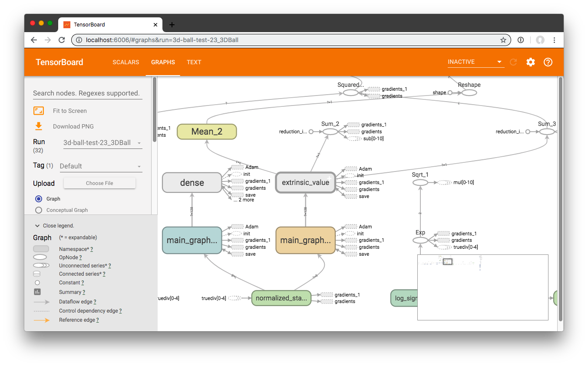Open Control dependency edge help link
This screenshot has width=588, height=366.
pyautogui.click(x=121, y=311)
